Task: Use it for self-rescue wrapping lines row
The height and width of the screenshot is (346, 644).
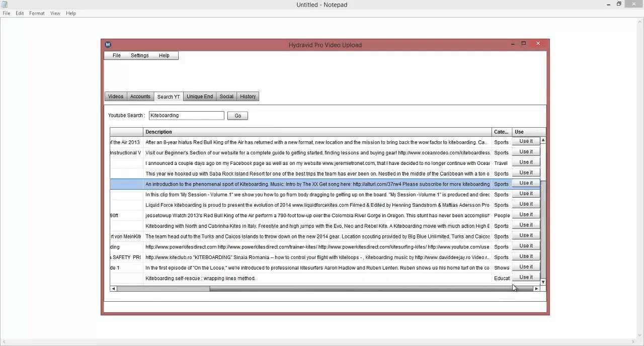Action: 526,278
